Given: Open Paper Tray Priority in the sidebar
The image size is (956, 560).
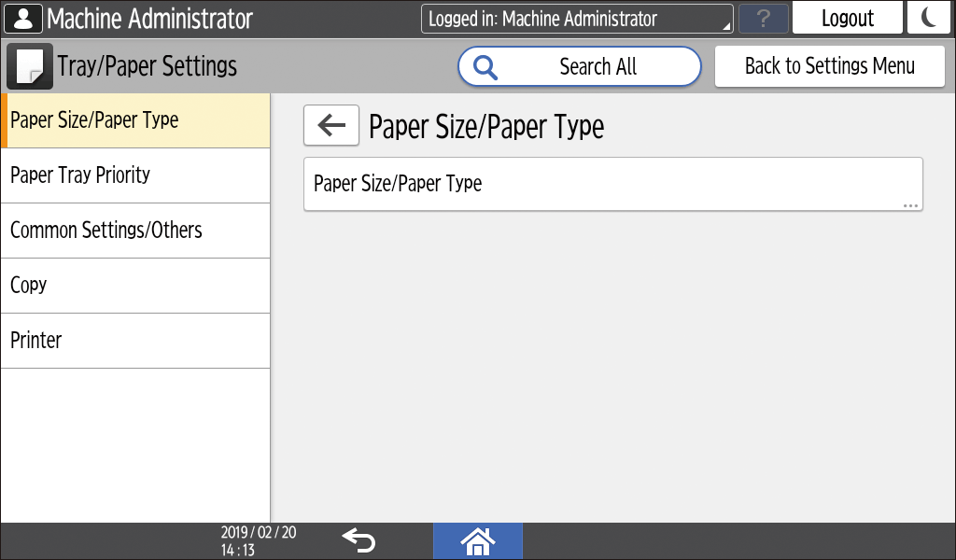Looking at the screenshot, I should 135,175.
